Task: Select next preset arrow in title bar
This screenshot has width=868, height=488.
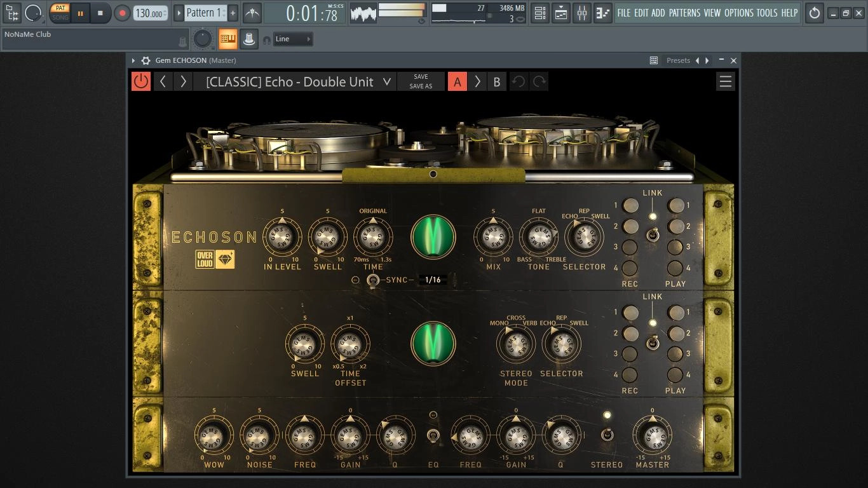Action: pos(707,60)
